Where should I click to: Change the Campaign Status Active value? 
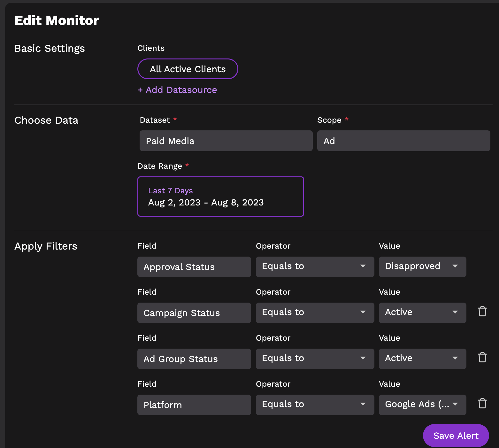422,313
